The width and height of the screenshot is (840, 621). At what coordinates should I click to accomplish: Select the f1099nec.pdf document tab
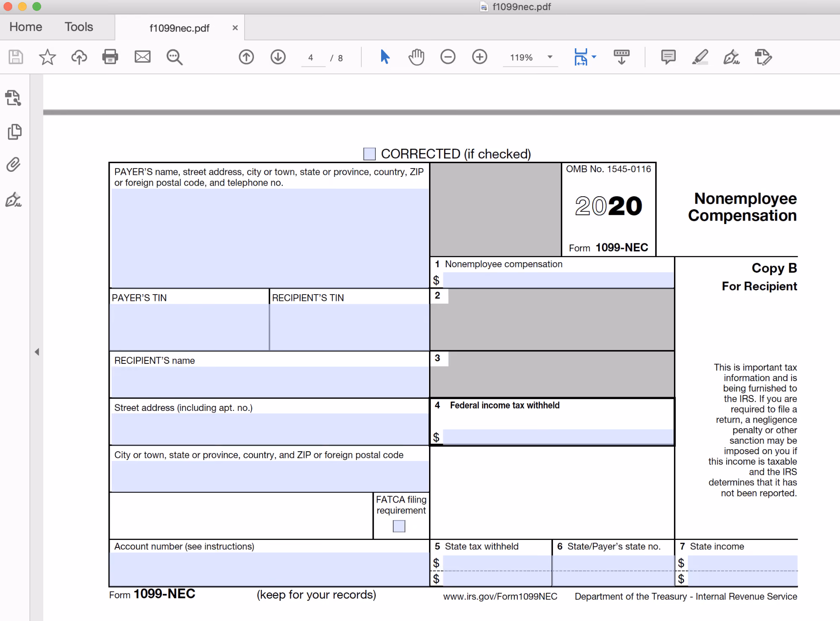[x=179, y=28]
